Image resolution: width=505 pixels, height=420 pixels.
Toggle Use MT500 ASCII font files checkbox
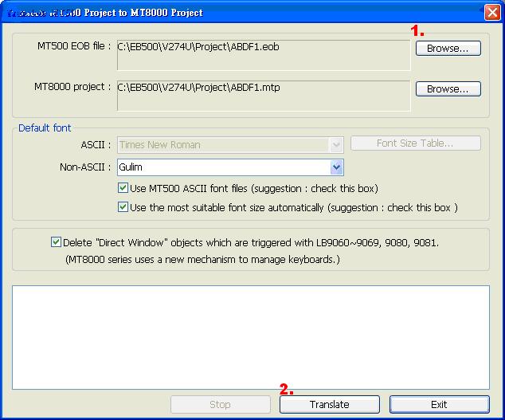coord(123,188)
